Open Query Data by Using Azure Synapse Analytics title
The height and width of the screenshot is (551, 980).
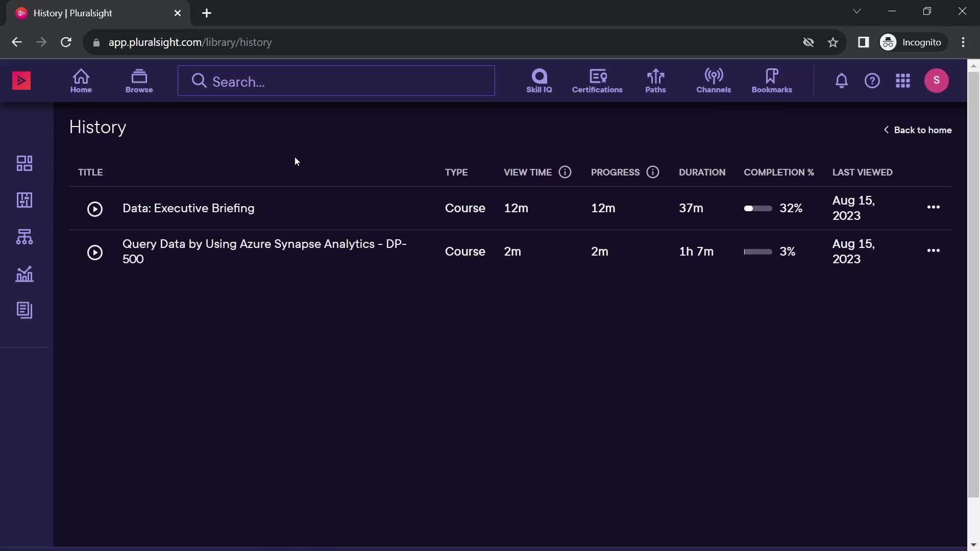click(x=264, y=252)
